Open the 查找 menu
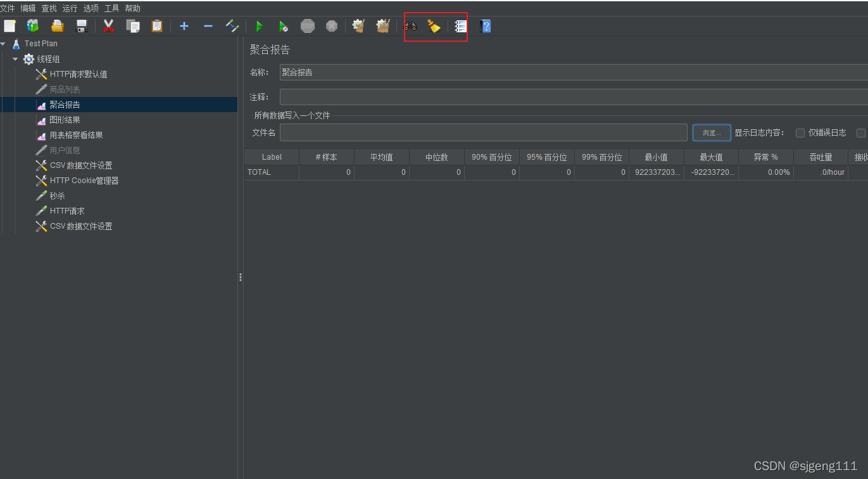868x479 pixels. click(49, 8)
